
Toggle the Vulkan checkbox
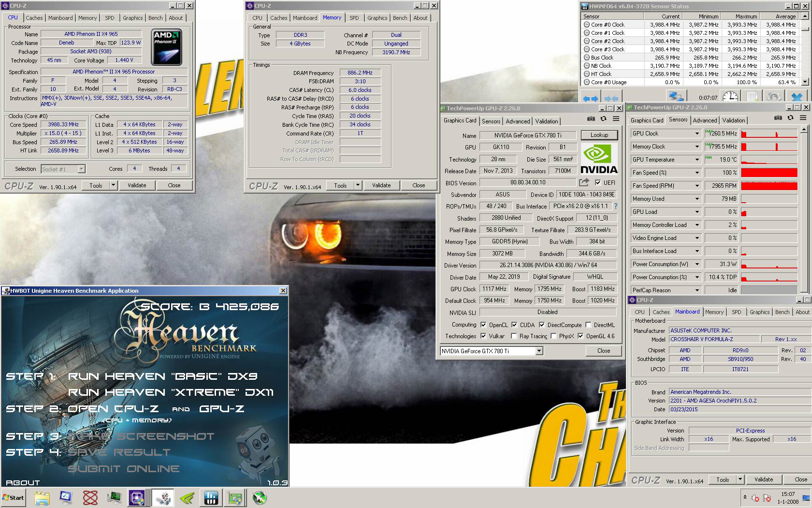483,336
